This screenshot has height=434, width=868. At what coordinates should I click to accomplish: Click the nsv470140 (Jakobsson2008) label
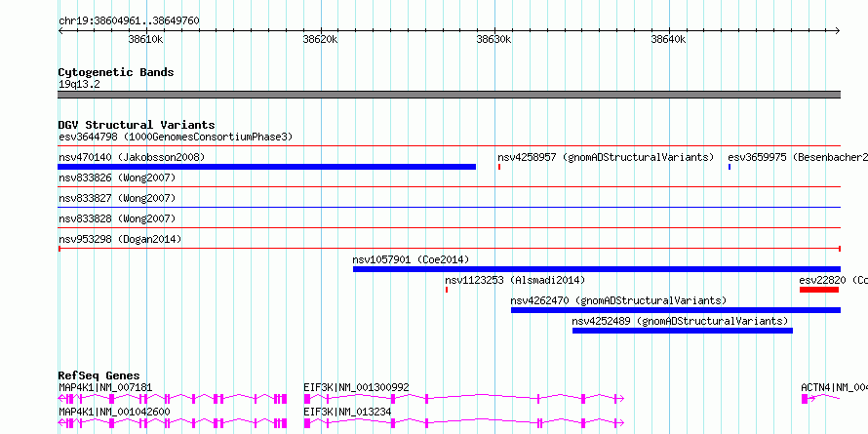point(132,157)
